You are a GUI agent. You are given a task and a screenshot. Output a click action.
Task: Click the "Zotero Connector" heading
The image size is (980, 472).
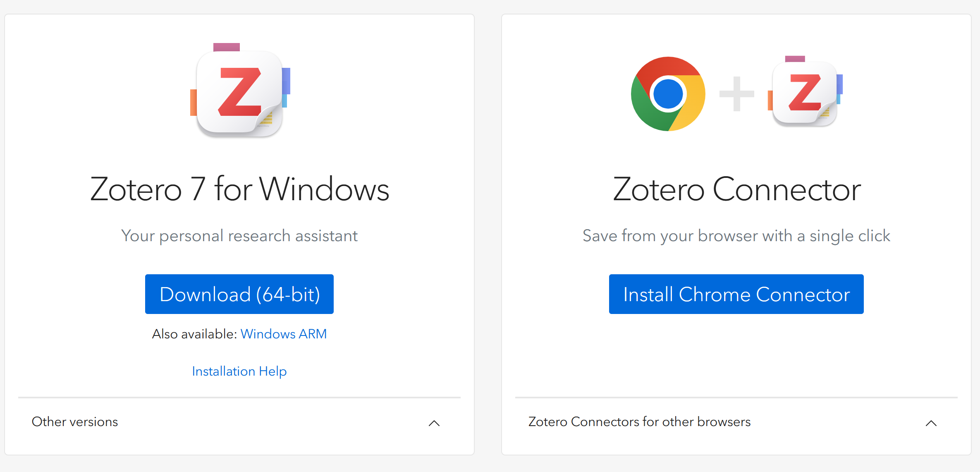pyautogui.click(x=736, y=189)
